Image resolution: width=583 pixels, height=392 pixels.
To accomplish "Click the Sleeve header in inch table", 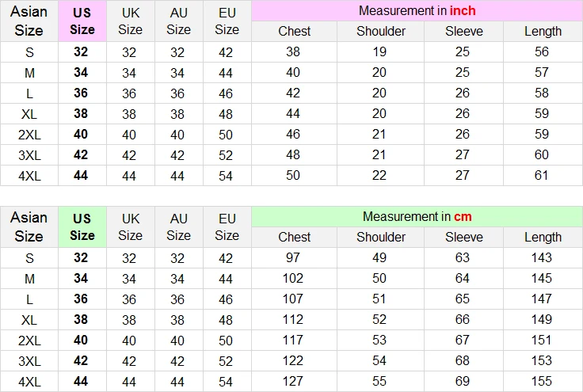I will coord(463,31).
